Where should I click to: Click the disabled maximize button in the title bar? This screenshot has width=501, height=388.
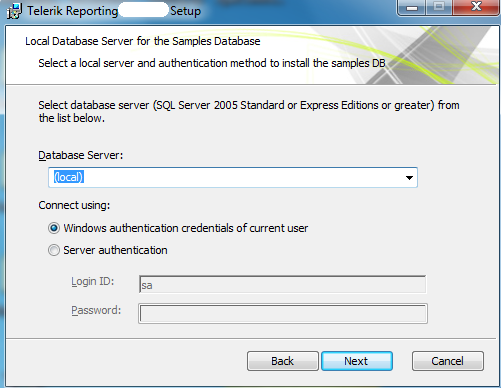pos(439,7)
